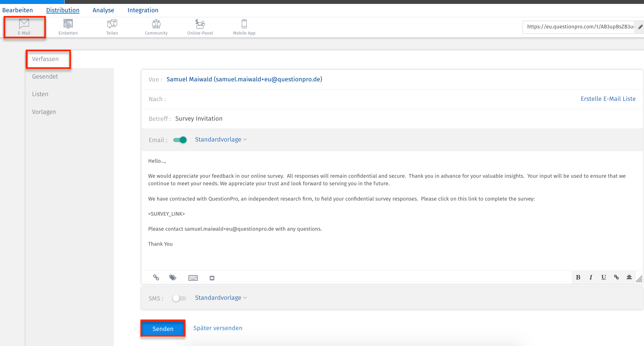The width and height of the screenshot is (644, 346).
Task: Disable the Email toggle switch
Action: (x=180, y=140)
